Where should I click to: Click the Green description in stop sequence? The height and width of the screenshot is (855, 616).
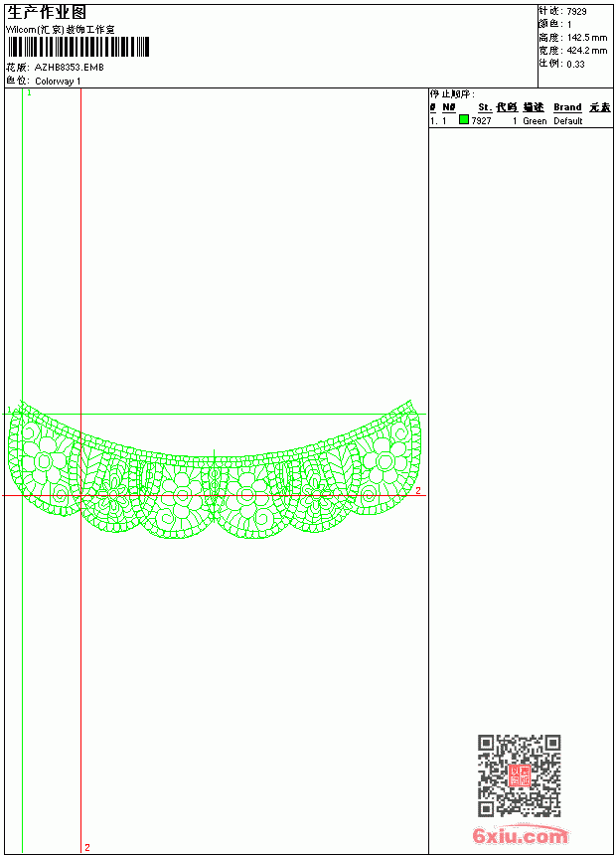[x=535, y=121]
